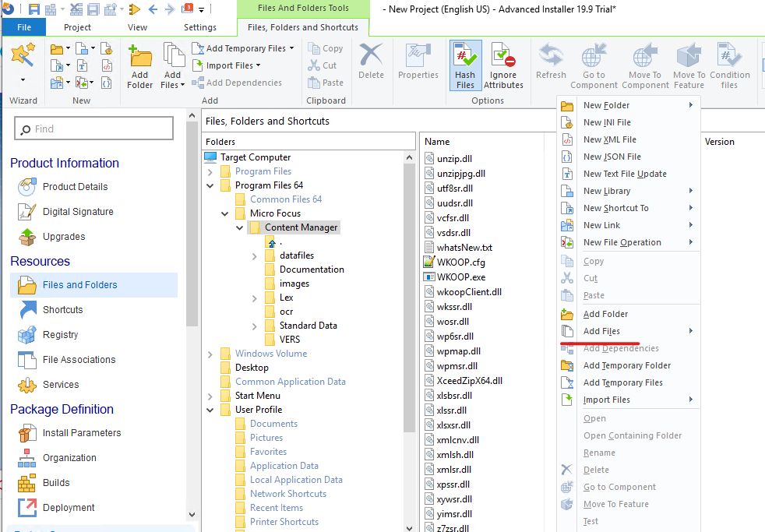Viewport: 765px width, 532px height.
Task: Click the Condition files icon
Action: click(x=729, y=65)
